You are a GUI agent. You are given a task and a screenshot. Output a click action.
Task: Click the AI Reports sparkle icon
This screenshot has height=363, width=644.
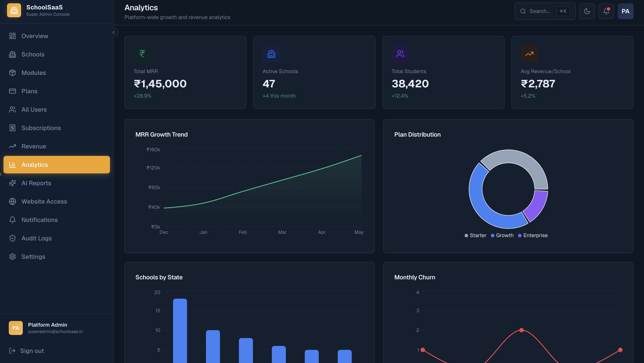[x=12, y=183]
